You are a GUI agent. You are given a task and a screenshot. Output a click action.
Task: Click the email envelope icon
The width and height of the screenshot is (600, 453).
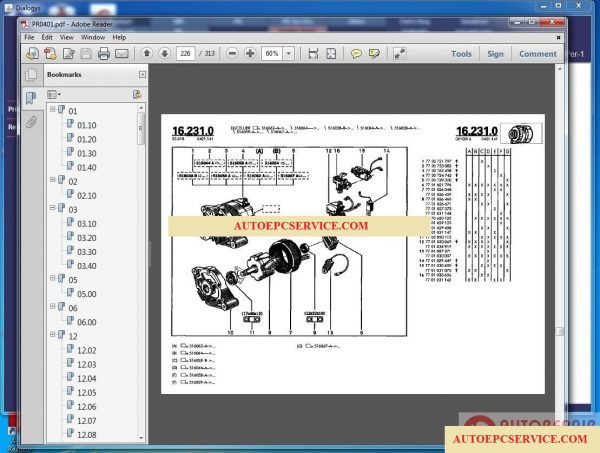click(122, 54)
